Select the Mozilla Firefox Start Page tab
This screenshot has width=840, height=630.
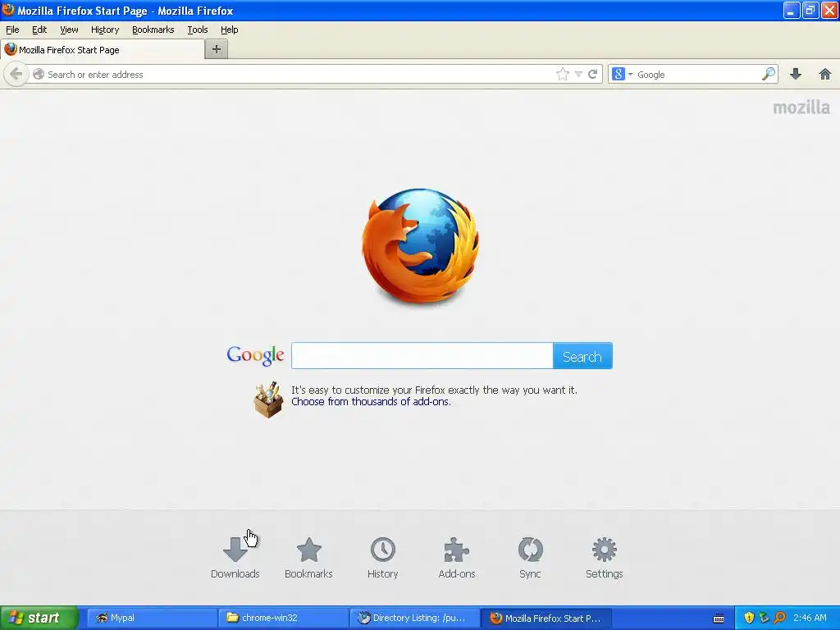point(103,49)
